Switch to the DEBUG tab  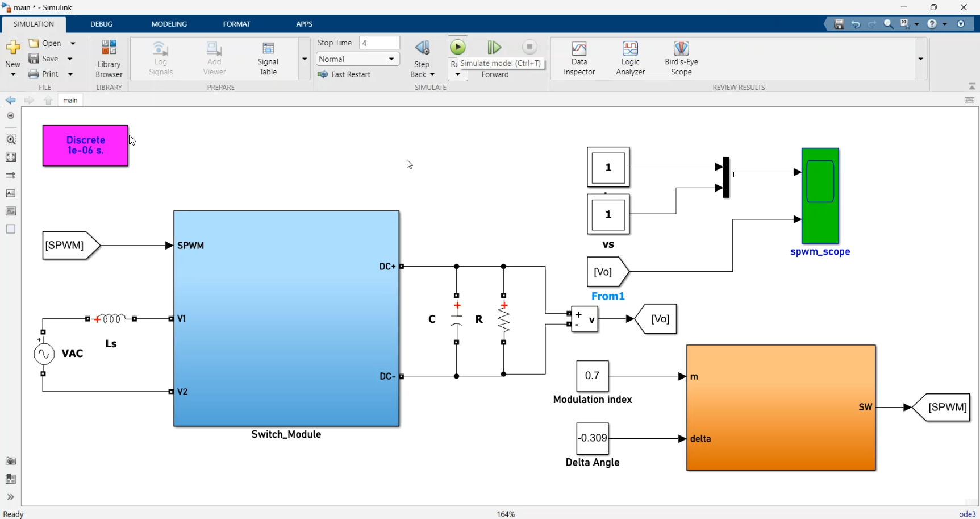click(102, 24)
